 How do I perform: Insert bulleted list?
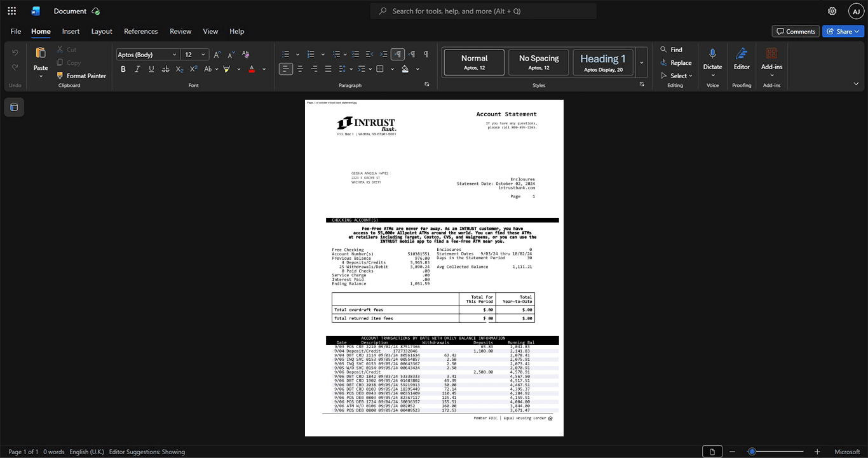[286, 55]
